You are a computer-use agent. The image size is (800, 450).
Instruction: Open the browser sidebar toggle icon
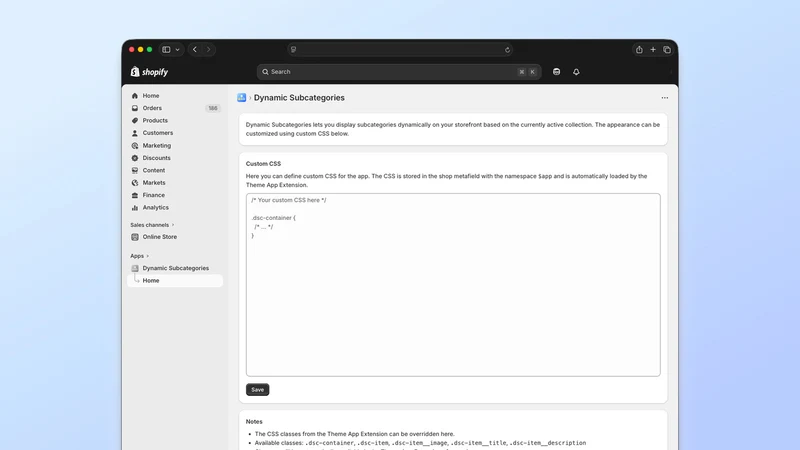166,49
